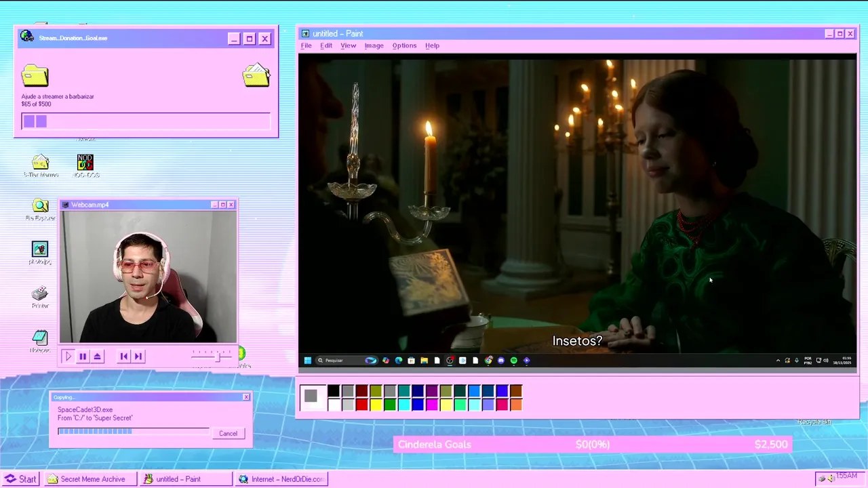The width and height of the screenshot is (868, 488).
Task: Open yellow File Explorer folder on inner taskbar
Action: coord(424,361)
